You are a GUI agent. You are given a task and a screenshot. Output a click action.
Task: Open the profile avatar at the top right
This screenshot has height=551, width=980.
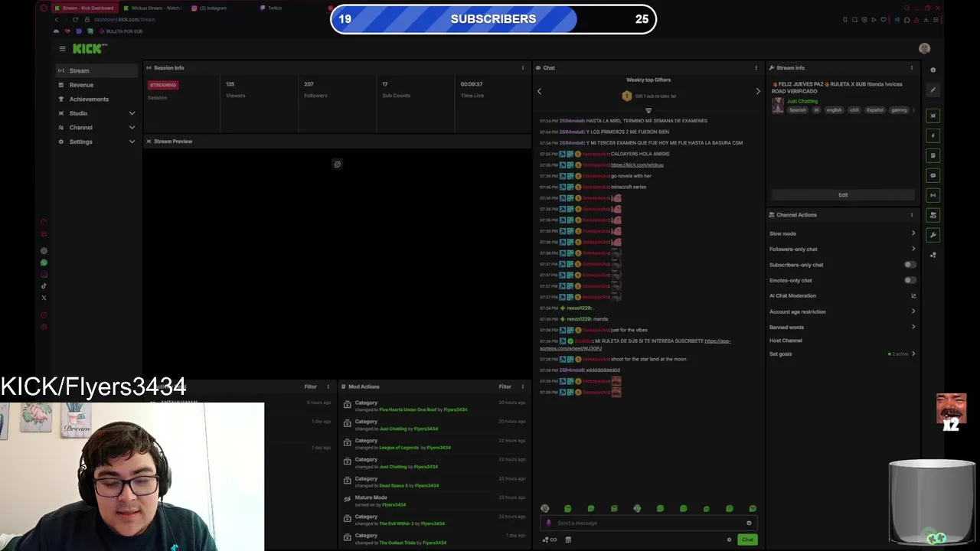tap(924, 48)
